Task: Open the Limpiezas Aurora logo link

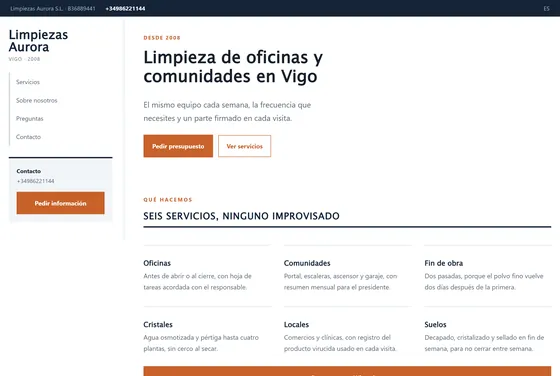Action: [38, 41]
